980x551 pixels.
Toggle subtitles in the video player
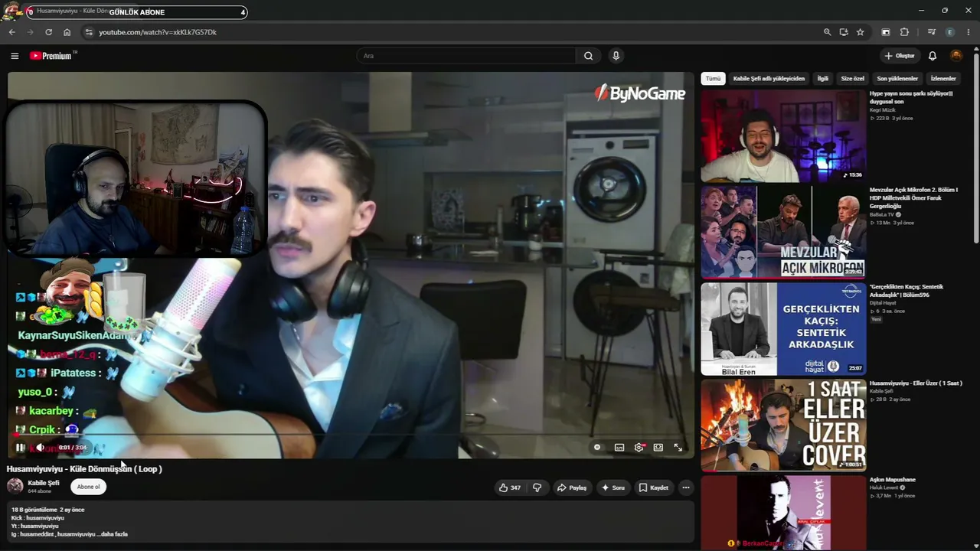pyautogui.click(x=619, y=448)
